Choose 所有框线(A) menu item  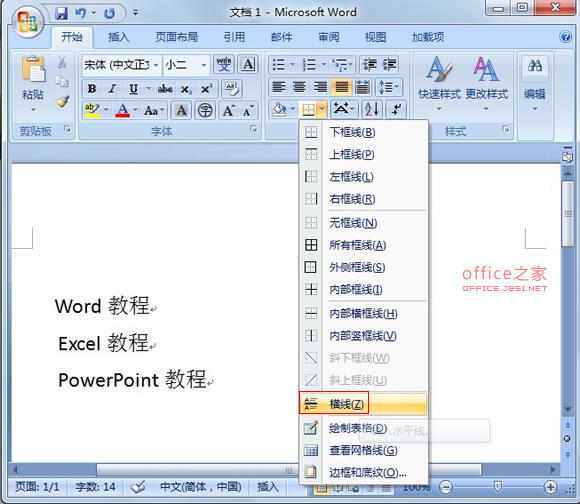pos(364,245)
